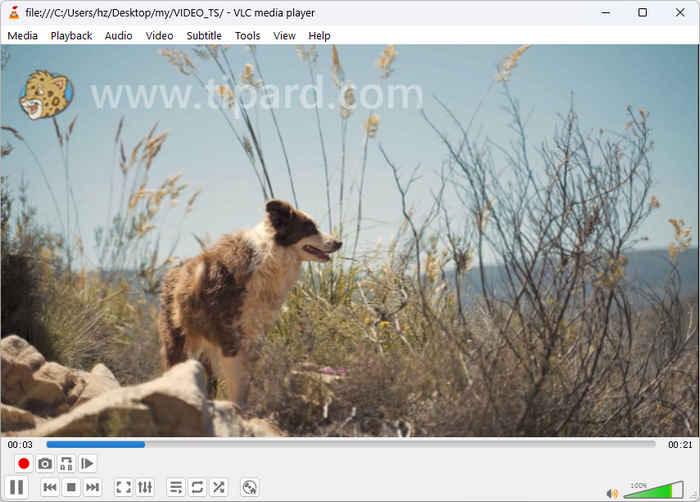This screenshot has height=502, width=700.
Task: Click the total time 00:21
Action: coord(680,445)
